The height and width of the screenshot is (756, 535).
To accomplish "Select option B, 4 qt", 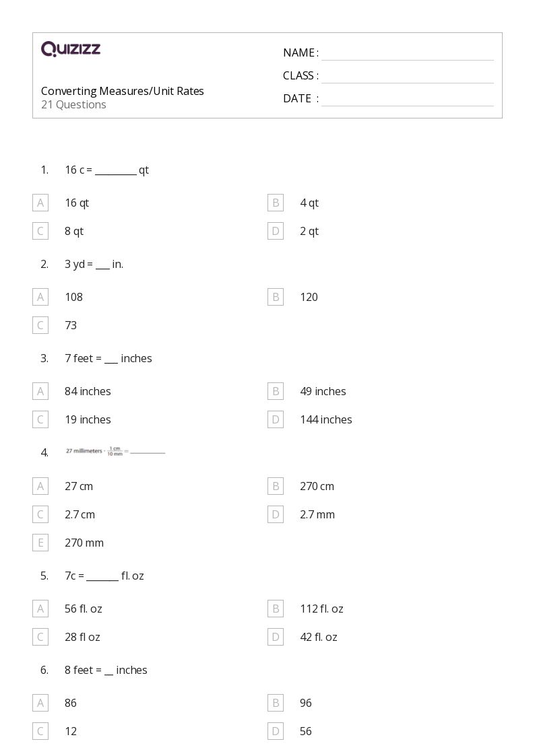I will coord(276,203).
